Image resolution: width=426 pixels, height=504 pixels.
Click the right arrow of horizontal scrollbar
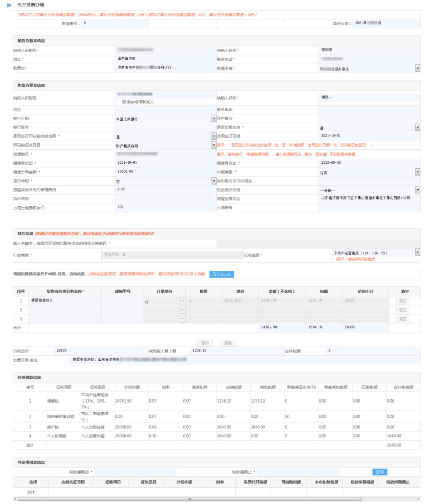[x=418, y=499]
